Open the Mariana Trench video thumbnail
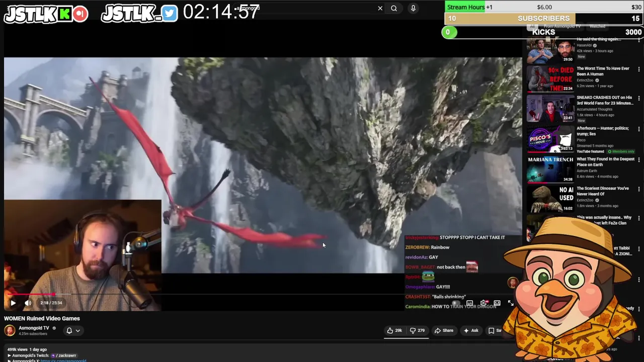Image resolution: width=644 pixels, height=362 pixels. pos(550,169)
